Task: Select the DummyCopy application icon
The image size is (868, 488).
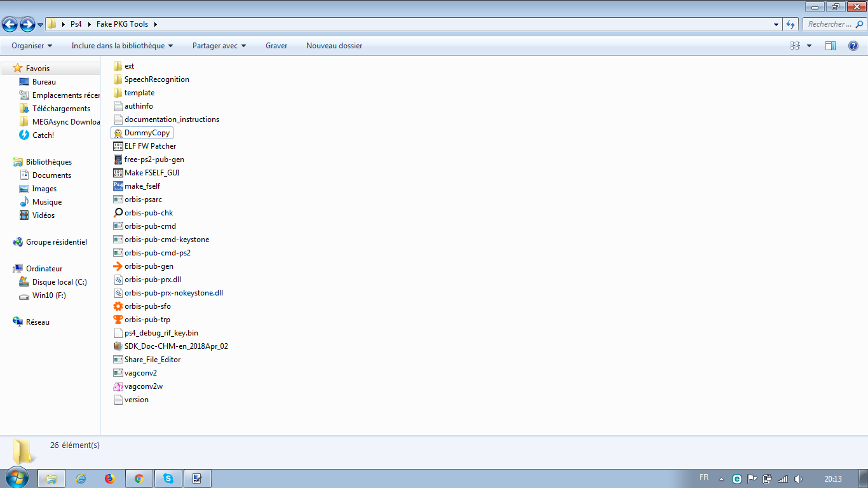Action: click(118, 133)
